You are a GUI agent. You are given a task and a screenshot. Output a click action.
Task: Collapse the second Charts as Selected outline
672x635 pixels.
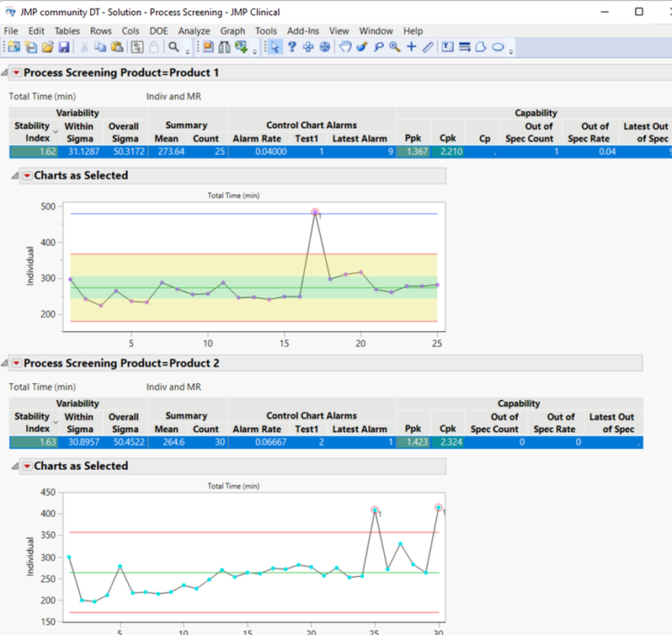pos(14,466)
